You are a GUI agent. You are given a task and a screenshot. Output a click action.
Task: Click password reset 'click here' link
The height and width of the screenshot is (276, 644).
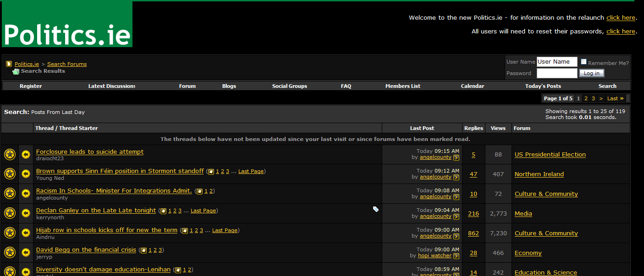coord(621,32)
